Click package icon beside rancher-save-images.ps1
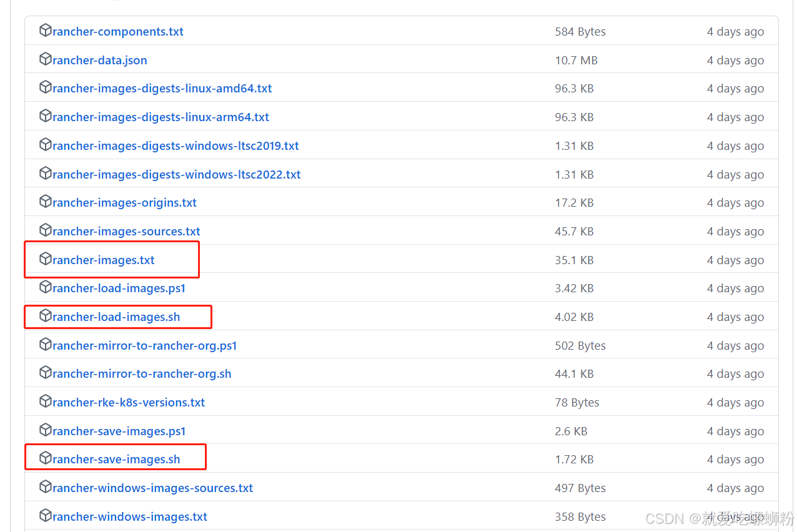 point(45,430)
